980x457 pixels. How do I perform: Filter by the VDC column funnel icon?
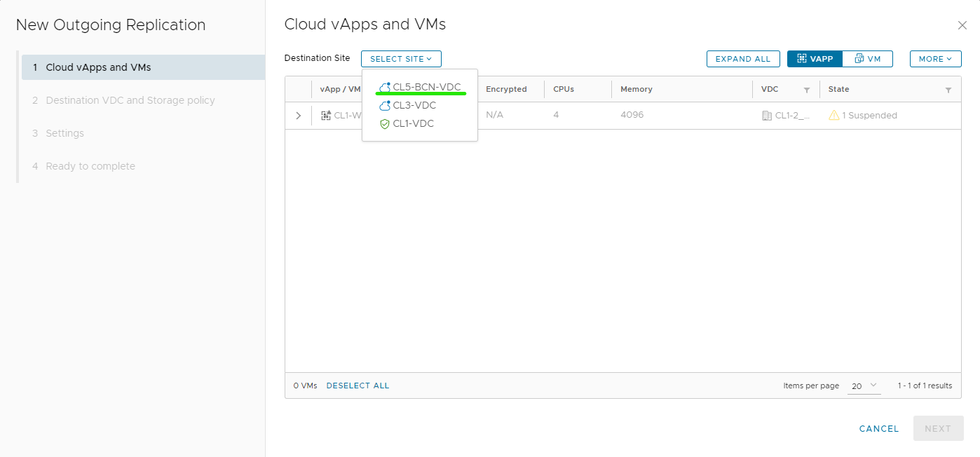[806, 90]
